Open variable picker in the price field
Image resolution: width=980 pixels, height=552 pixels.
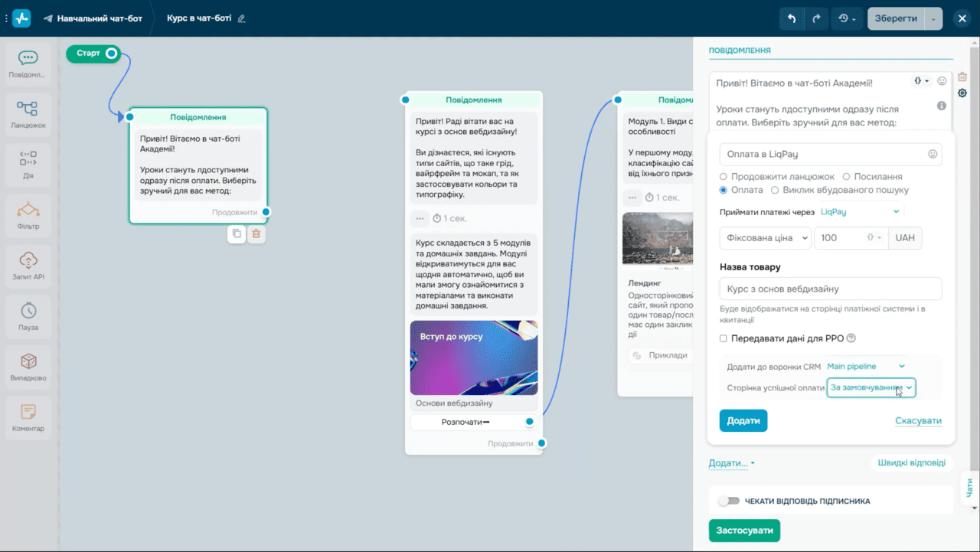coord(874,238)
